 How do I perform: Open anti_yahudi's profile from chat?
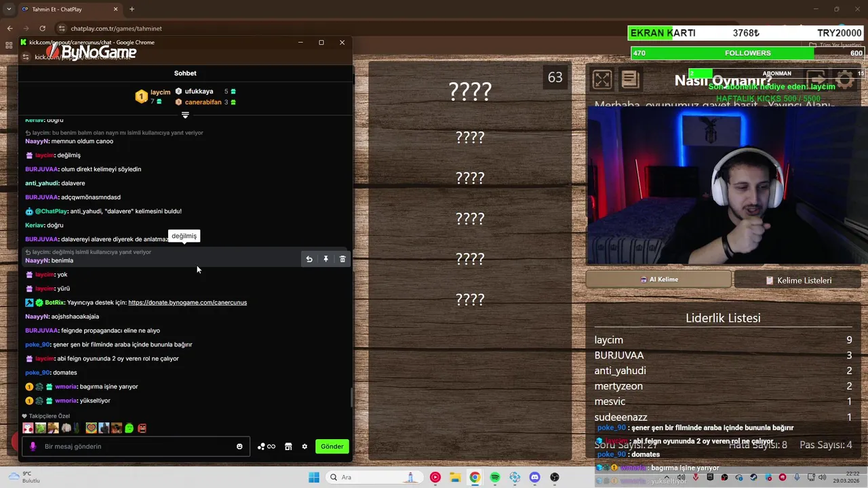(41, 183)
